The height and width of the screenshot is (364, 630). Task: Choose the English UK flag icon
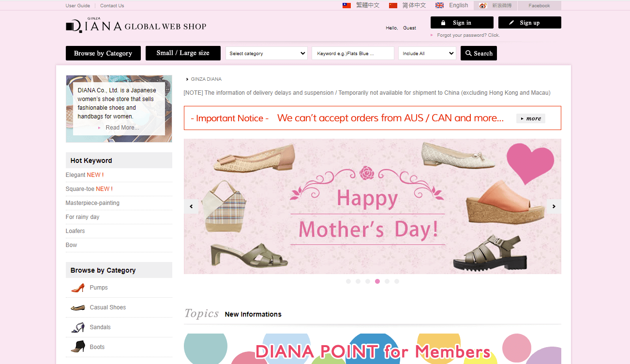439,6
